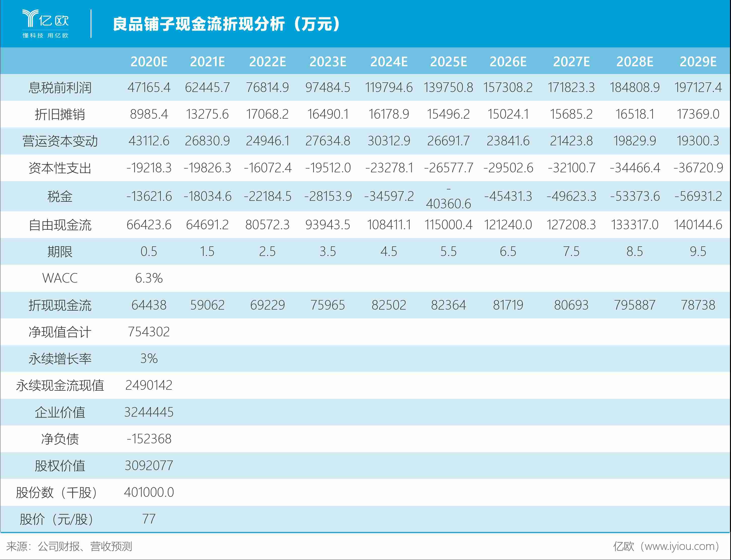Select the 营运资本变动 row label
Viewport: 731px width, 560px height.
coord(60,141)
